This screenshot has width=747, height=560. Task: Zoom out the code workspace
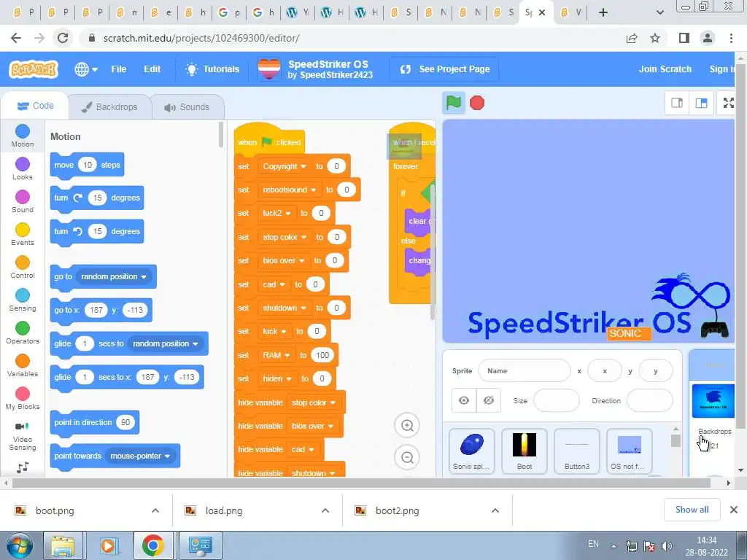(x=407, y=457)
